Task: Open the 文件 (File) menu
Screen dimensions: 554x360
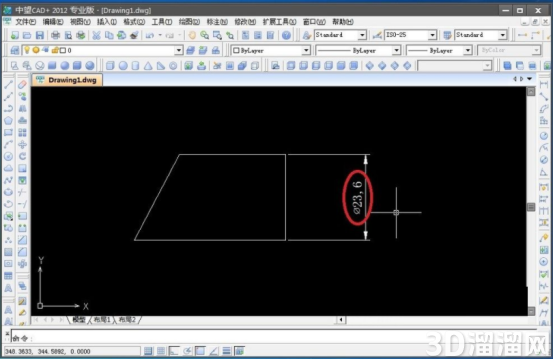Action: pyautogui.click(x=25, y=22)
